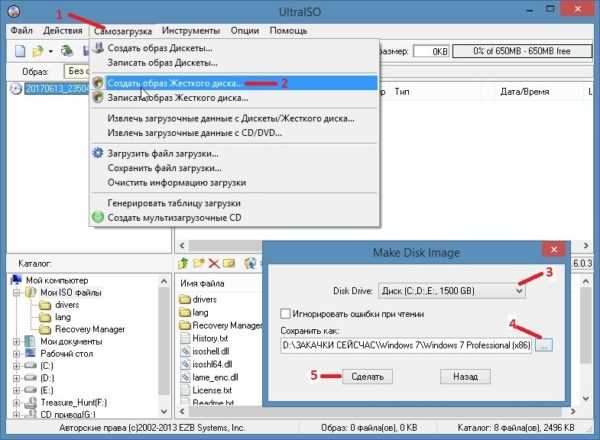
Task: Click the Дата/Время column header
Action: [525, 91]
